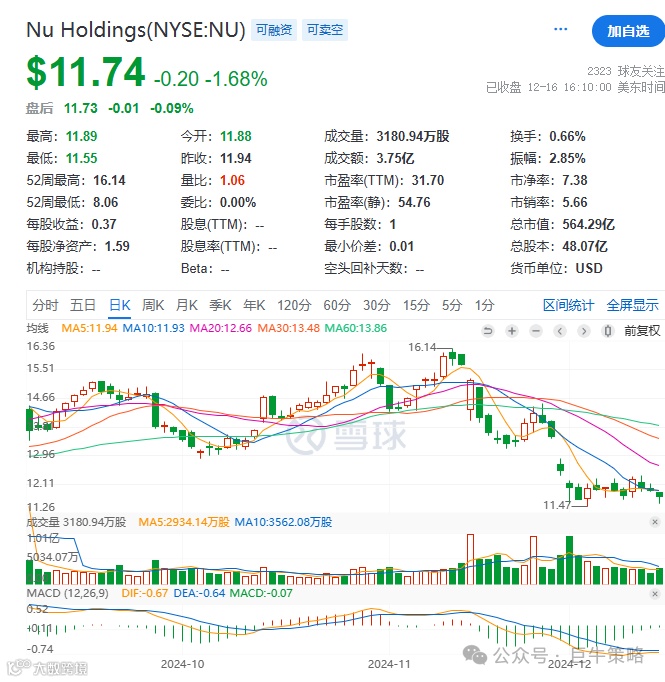Select the 月K chart tab
The width and height of the screenshot is (665, 682).
(187, 305)
